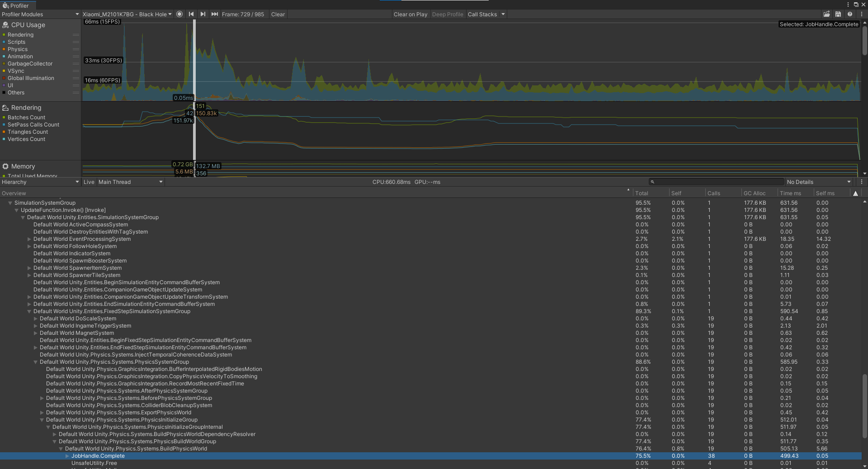Sort by the Time ms column

click(790, 193)
